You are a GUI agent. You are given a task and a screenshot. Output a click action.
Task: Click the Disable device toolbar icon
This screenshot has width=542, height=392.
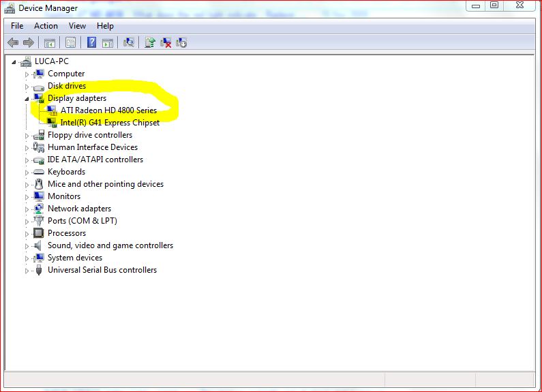[181, 42]
